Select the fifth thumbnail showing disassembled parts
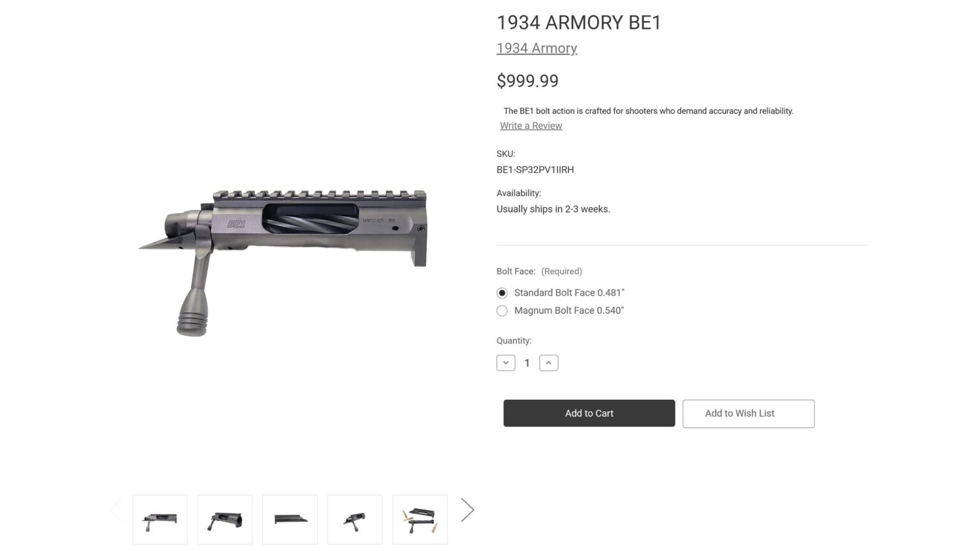Screen dimensions: 980x551 [x=420, y=519]
